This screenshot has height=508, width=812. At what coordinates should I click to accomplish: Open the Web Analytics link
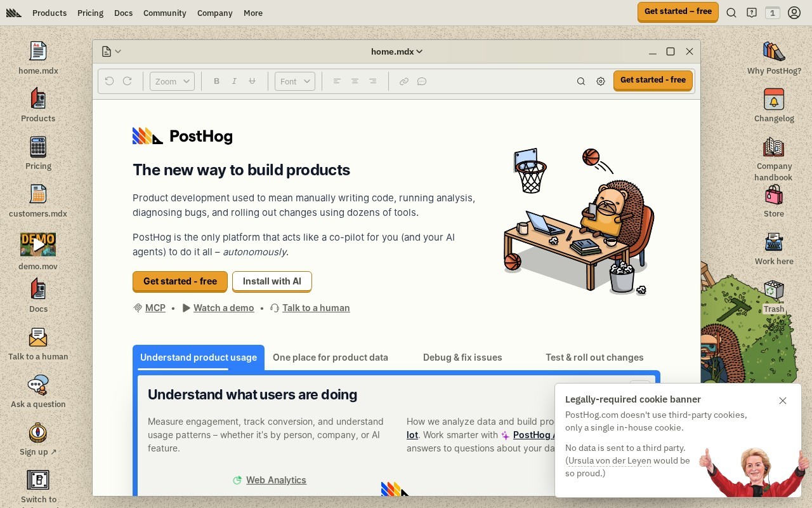[276, 480]
